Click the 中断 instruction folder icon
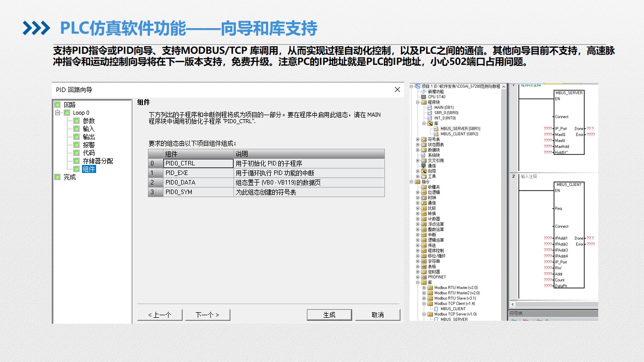644x362 pixels. (x=424, y=235)
